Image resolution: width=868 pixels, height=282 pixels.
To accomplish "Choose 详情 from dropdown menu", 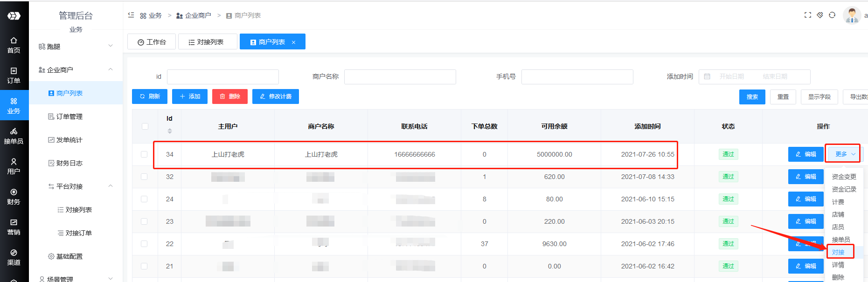I will pyautogui.click(x=844, y=265).
